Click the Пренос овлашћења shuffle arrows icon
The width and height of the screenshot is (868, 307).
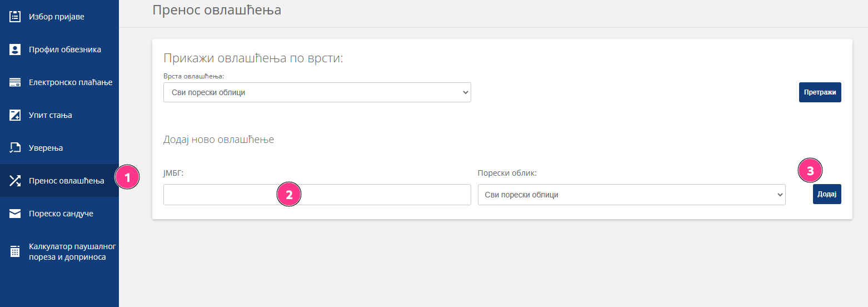click(x=15, y=181)
